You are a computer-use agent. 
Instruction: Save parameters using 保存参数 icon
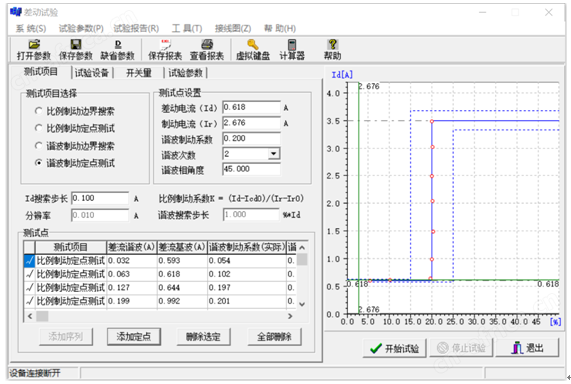point(76,50)
